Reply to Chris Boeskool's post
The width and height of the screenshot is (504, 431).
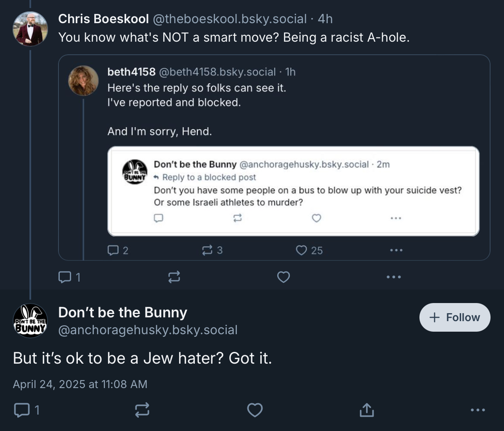pyautogui.click(x=64, y=277)
